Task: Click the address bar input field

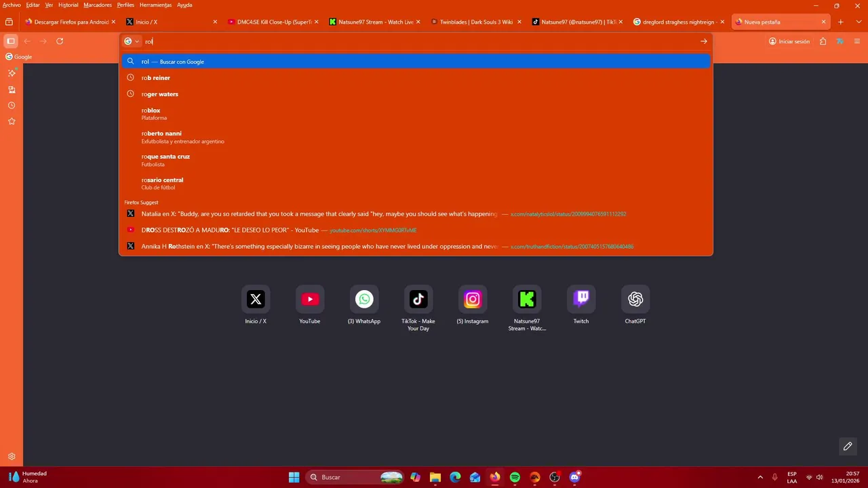Action: 420,41
